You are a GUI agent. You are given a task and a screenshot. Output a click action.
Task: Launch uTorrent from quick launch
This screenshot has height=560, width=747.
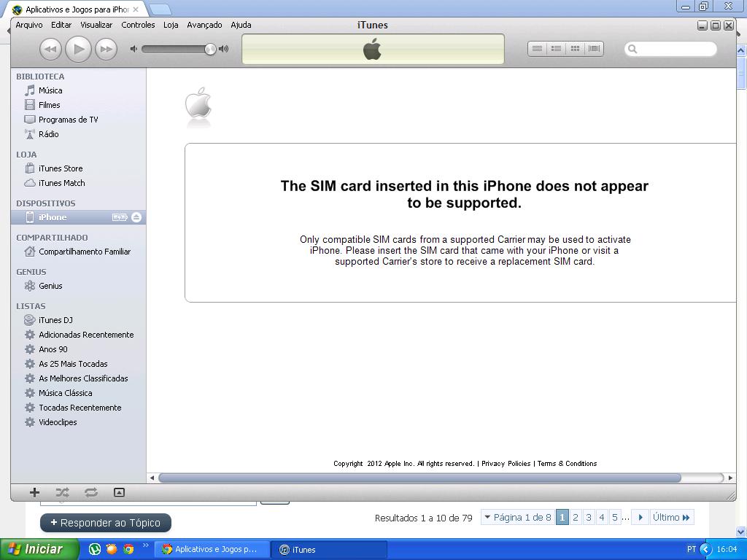[95, 549]
